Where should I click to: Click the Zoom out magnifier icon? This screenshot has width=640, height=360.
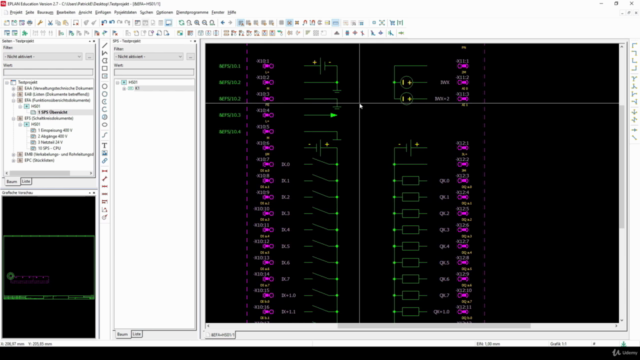pyautogui.click(x=205, y=23)
